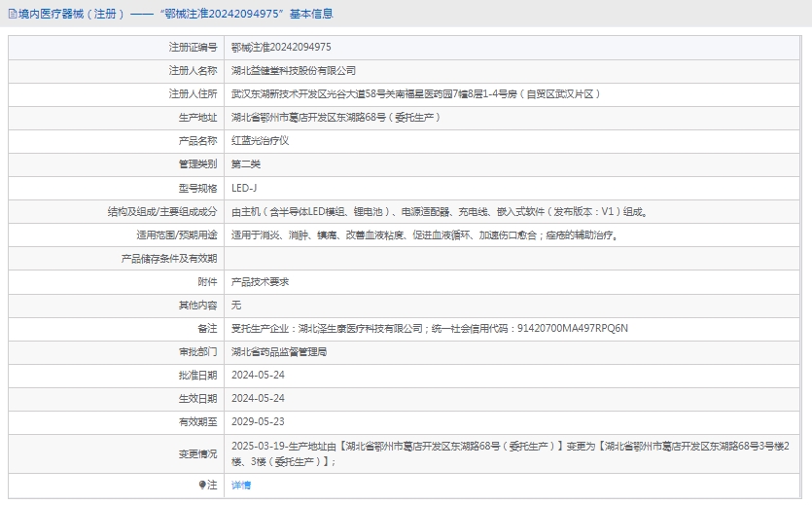Click expiry date value 2029-05-23
The image size is (812, 505).
click(x=258, y=421)
